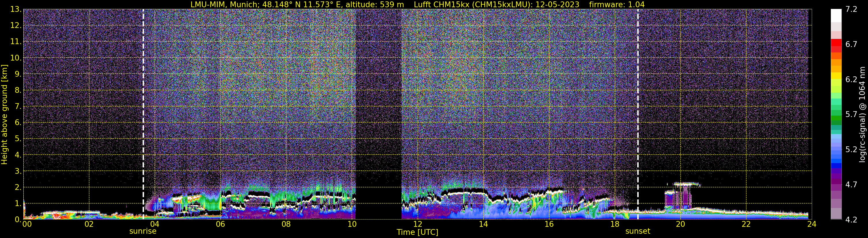Click the yellow colorbar segment near 6.2
The width and height of the screenshot is (868, 238).
pos(836,76)
